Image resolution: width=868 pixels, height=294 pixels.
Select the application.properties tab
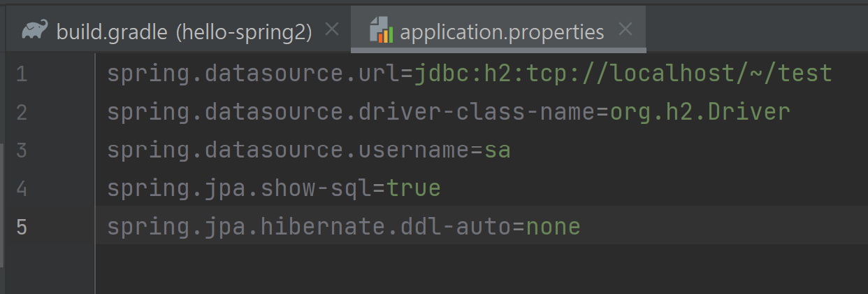pos(498,31)
